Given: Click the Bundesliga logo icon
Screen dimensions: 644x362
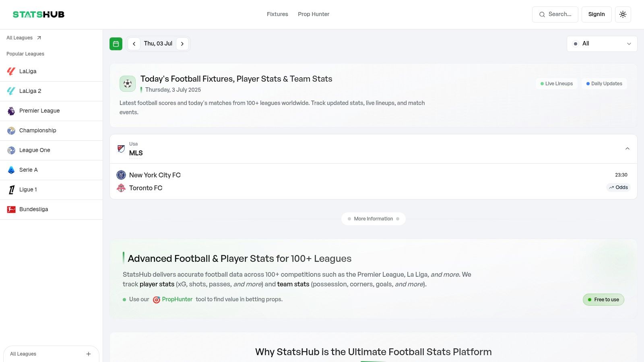Looking at the screenshot, I should point(11,209).
